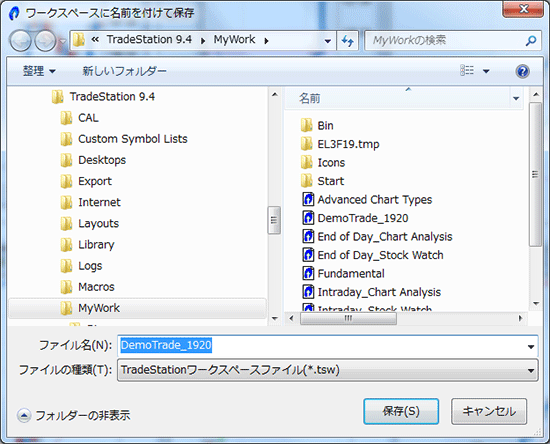Screen dimensions: 550x444
Task: Click the Start folder icon in file list
Action: pyautogui.click(x=307, y=181)
